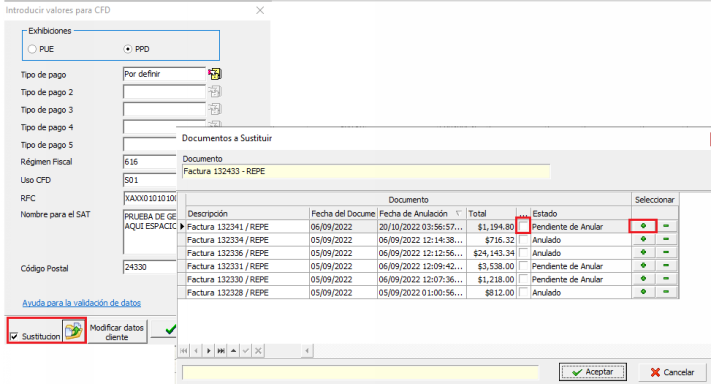Select the PUE radio option
This screenshot has width=712, height=385.
[32, 49]
